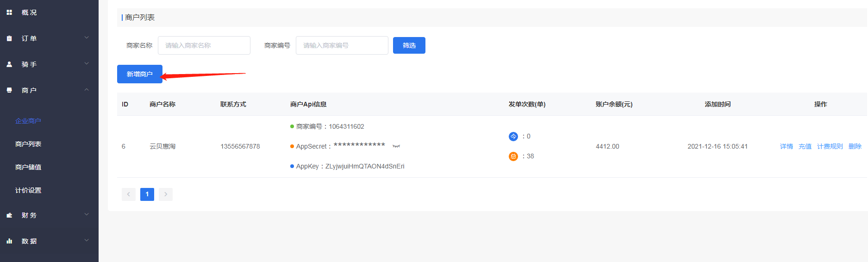Click the data bar chart icon in sidebar
868x262 pixels.
9,241
